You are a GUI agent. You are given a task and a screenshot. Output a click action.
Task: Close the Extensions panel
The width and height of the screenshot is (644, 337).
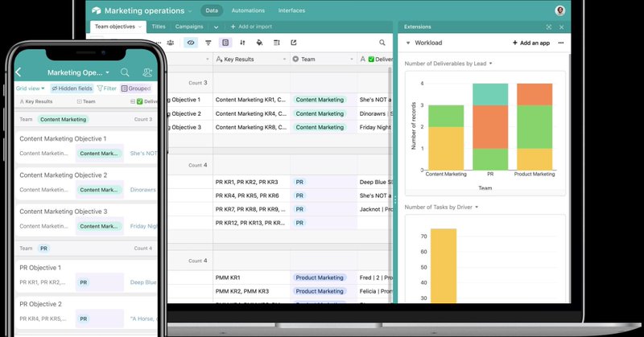(561, 27)
